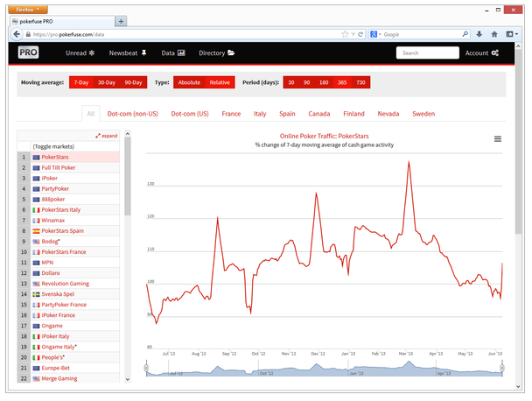The image size is (532, 401).
Task: Set period to 90 days
Action: [307, 82]
